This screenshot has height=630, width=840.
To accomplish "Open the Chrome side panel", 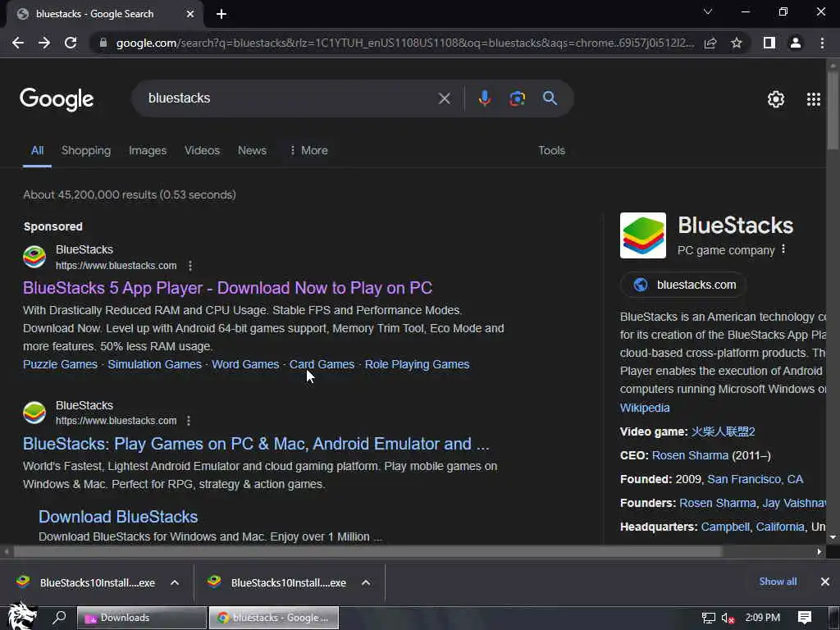I will 769,43.
